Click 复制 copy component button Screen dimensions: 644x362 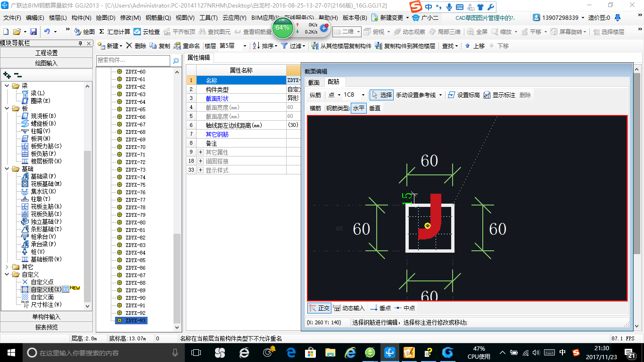pyautogui.click(x=160, y=46)
